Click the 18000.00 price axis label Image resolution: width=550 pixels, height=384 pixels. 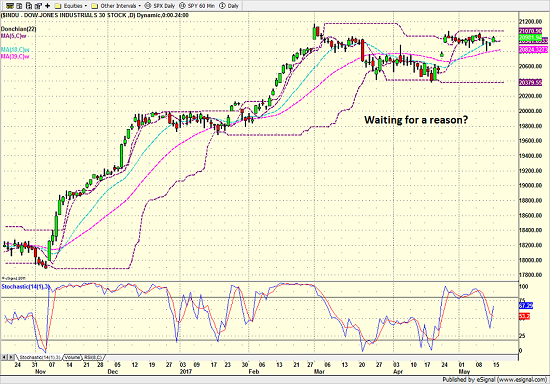click(x=530, y=260)
